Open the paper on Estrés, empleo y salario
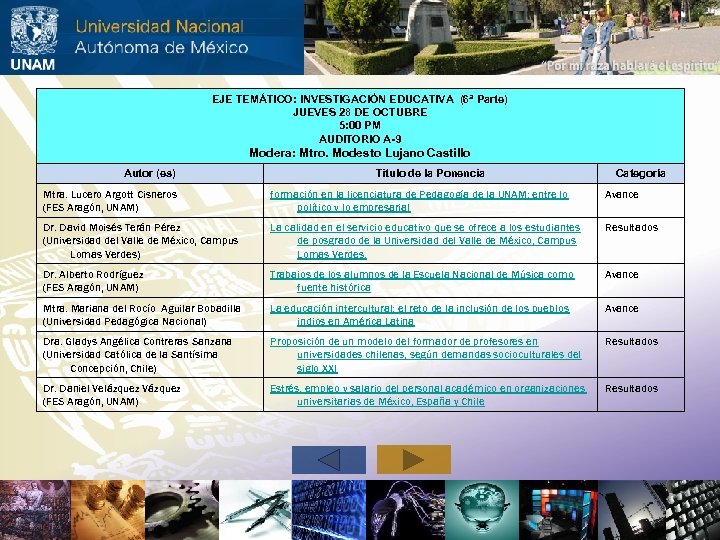Screen dimensions: 720x540 pyautogui.click(x=428, y=394)
